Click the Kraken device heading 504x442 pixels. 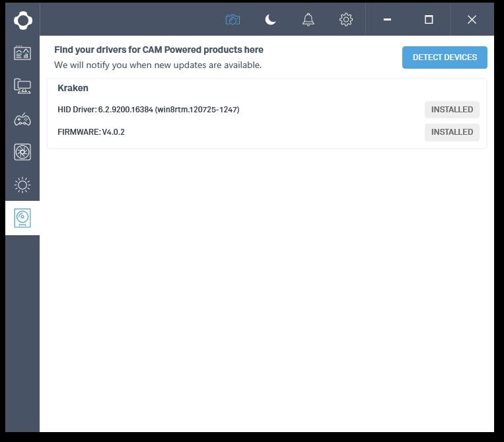coord(73,88)
